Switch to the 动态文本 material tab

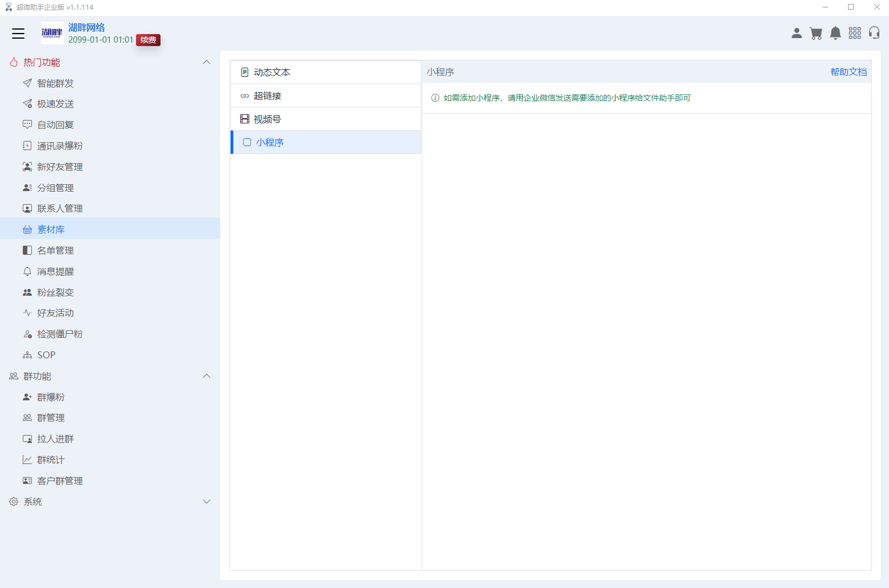point(272,72)
